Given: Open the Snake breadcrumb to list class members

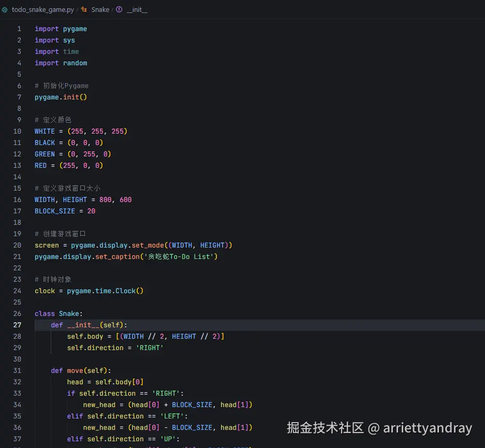Looking at the screenshot, I should 100,9.
